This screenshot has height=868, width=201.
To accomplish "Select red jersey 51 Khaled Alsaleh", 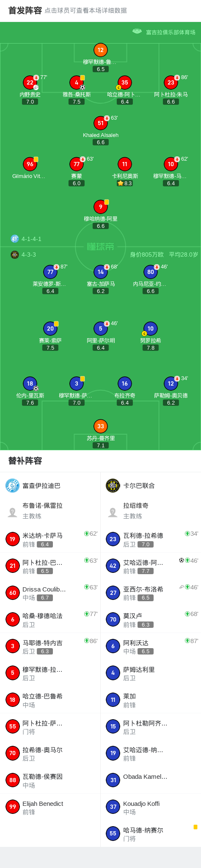I will (x=100, y=123).
